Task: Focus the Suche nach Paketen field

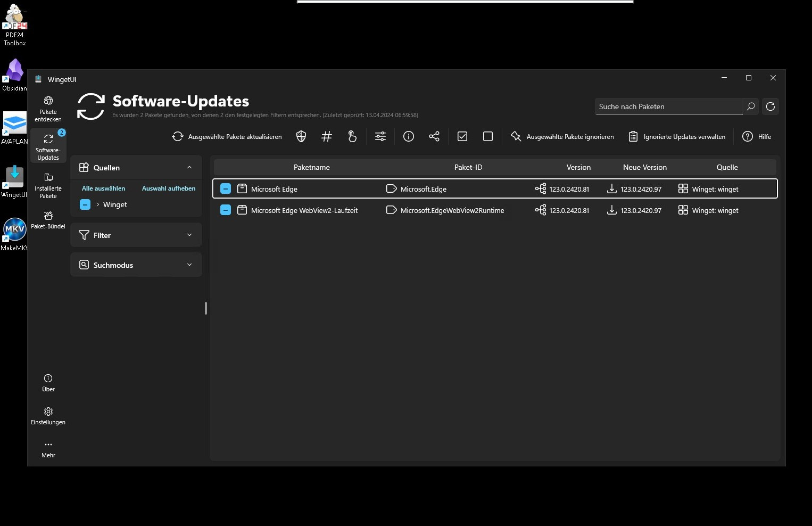Action: pos(668,106)
